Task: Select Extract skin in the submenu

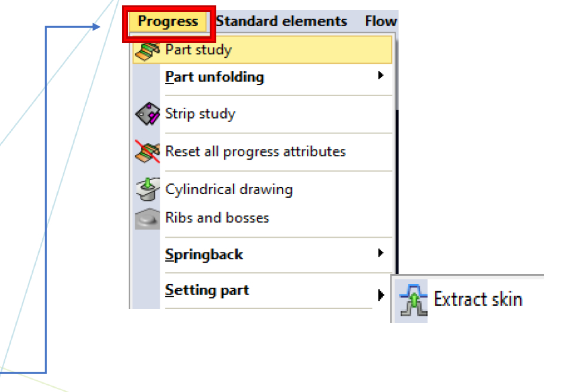Action: pyautogui.click(x=478, y=299)
